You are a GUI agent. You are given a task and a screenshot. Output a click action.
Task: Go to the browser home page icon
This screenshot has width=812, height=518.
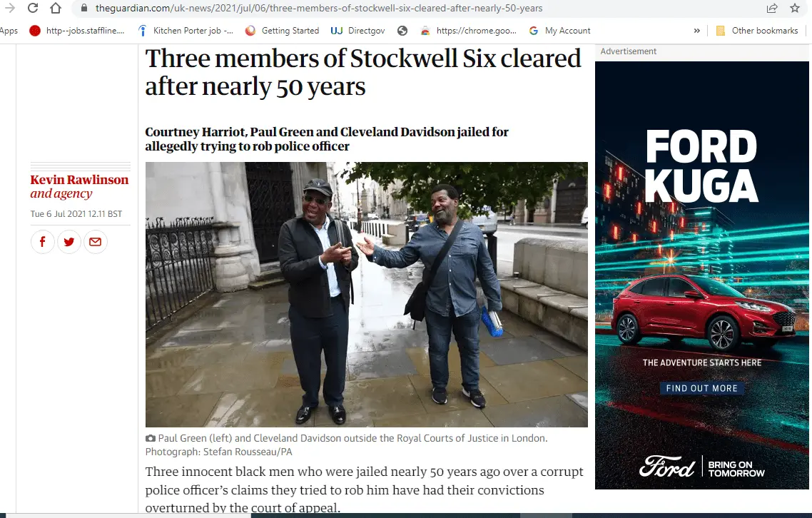pyautogui.click(x=56, y=8)
